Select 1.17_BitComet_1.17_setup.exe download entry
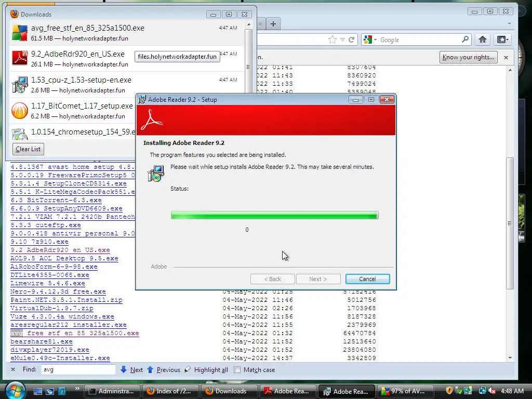 point(73,111)
